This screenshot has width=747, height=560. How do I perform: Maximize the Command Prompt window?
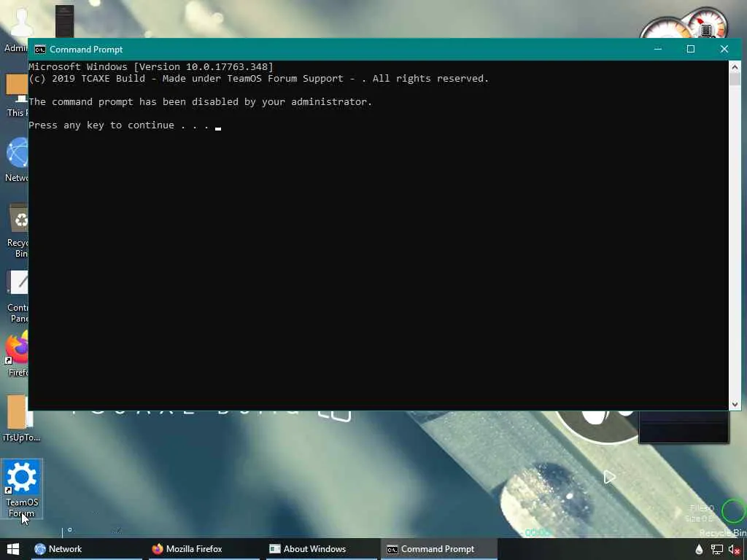pos(691,49)
